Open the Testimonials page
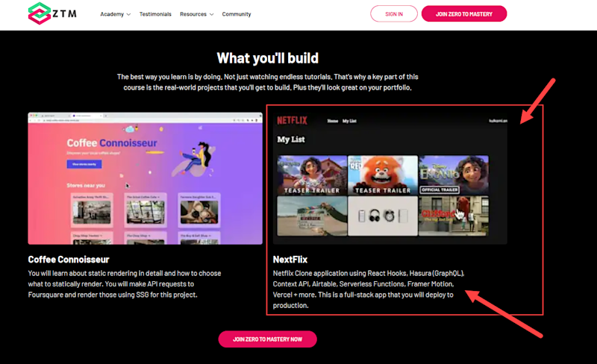Image resolution: width=597 pixels, height=364 pixels. pos(155,14)
